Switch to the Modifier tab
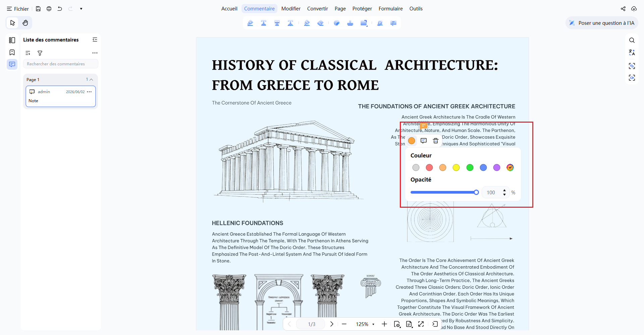This screenshot has height=335, width=644. 291,9
